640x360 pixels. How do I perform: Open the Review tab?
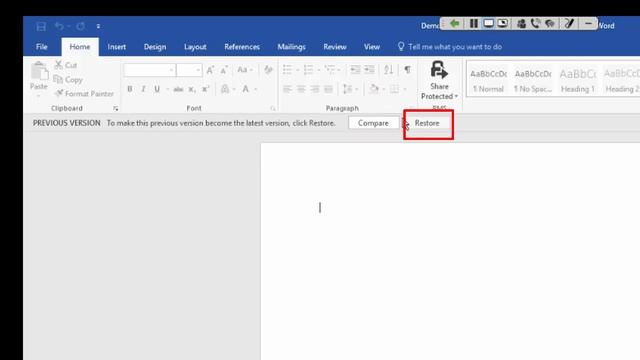point(335,47)
